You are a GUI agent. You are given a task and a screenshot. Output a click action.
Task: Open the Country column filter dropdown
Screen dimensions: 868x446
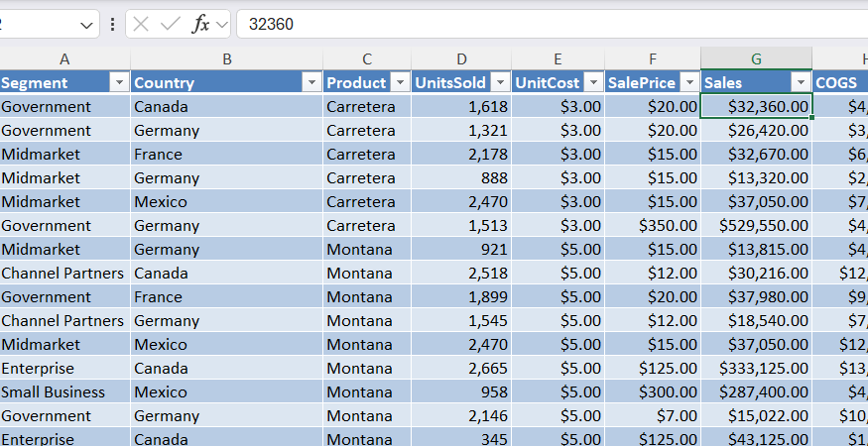(x=311, y=83)
